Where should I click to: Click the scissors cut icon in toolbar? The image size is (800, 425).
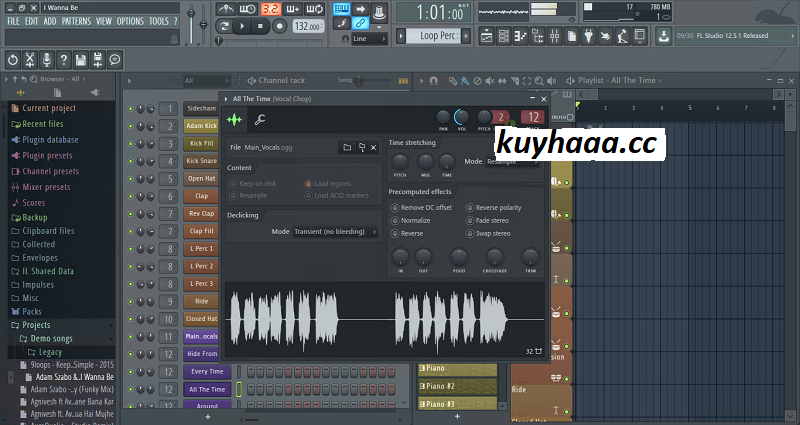30,60
